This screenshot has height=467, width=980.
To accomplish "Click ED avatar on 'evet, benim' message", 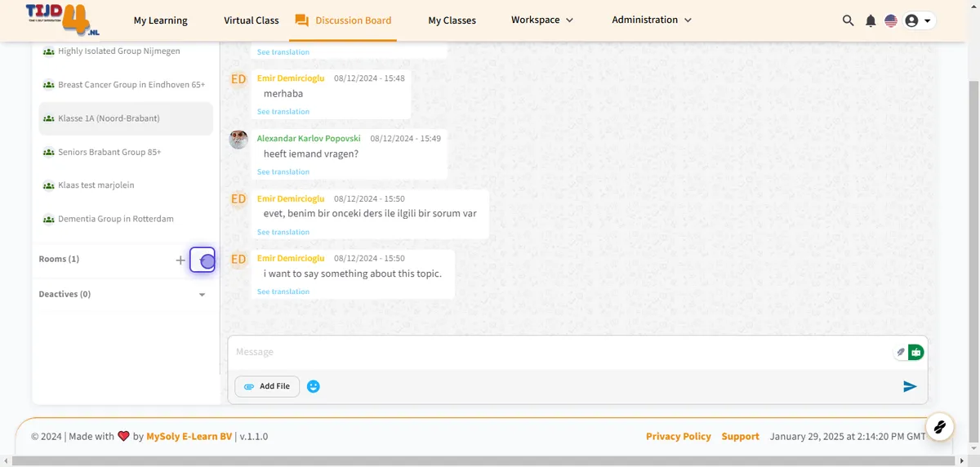I will [x=238, y=199].
